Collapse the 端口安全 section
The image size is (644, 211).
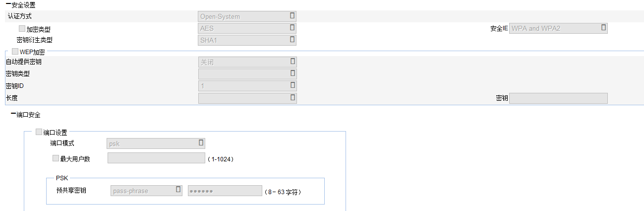(13, 115)
